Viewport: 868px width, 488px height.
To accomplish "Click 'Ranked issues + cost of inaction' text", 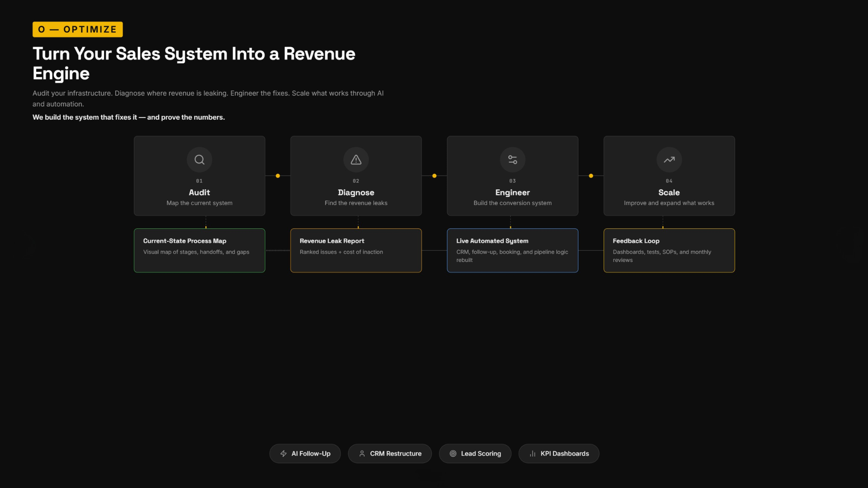I will click(x=341, y=252).
